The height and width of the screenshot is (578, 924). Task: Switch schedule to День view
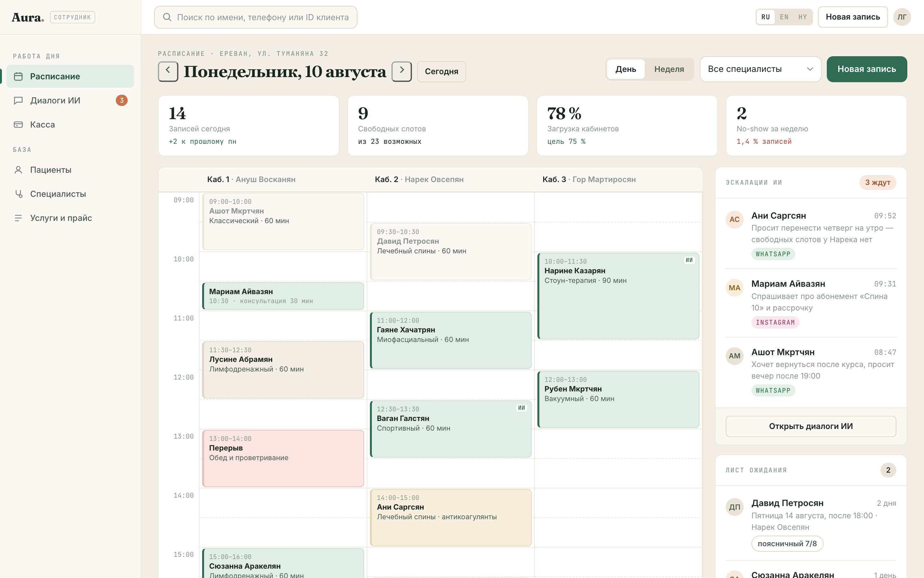coord(626,69)
